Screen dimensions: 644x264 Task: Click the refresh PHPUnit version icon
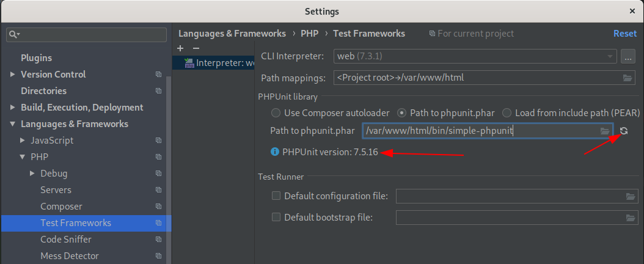624,131
